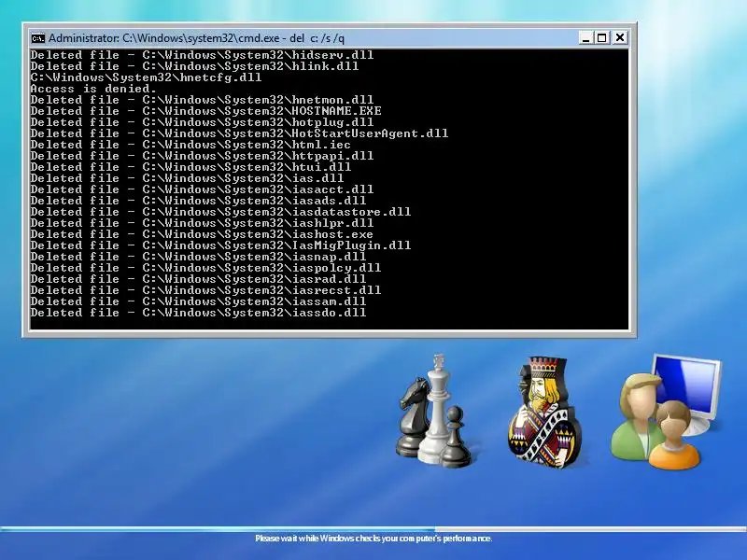
Task: Close the cmd.exe command window
Action: click(620, 37)
